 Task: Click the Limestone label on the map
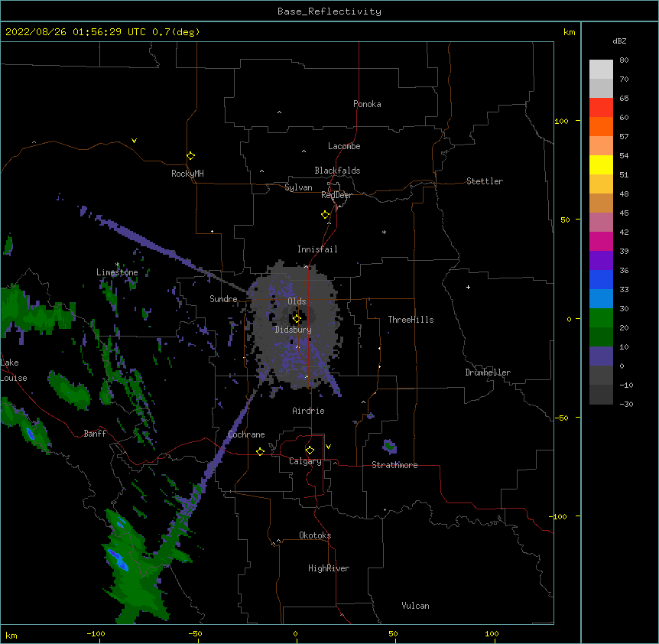(117, 272)
